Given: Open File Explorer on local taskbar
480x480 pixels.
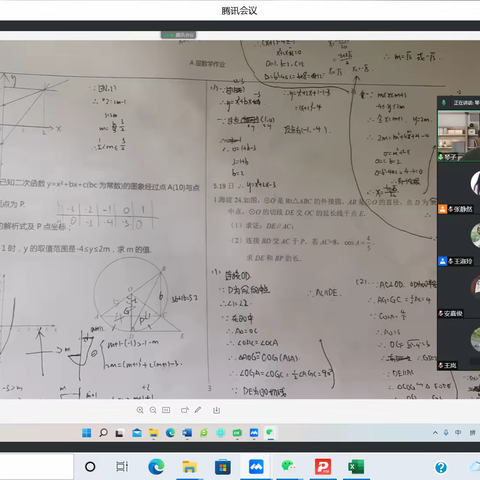Looking at the screenshot, I should (189, 467).
